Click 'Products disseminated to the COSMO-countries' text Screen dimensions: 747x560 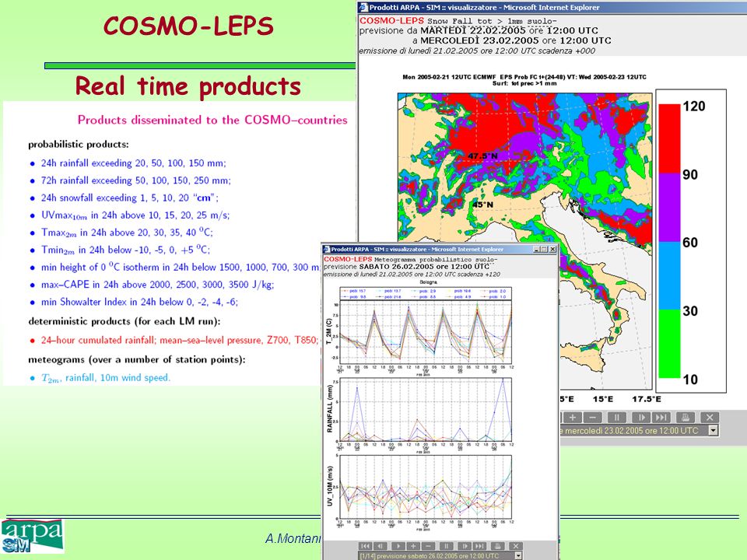(212, 120)
